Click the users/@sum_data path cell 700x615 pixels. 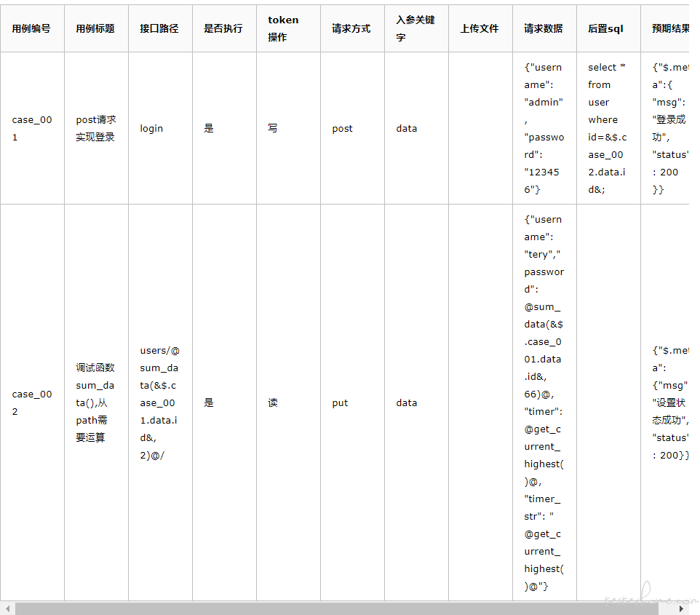pos(160,403)
